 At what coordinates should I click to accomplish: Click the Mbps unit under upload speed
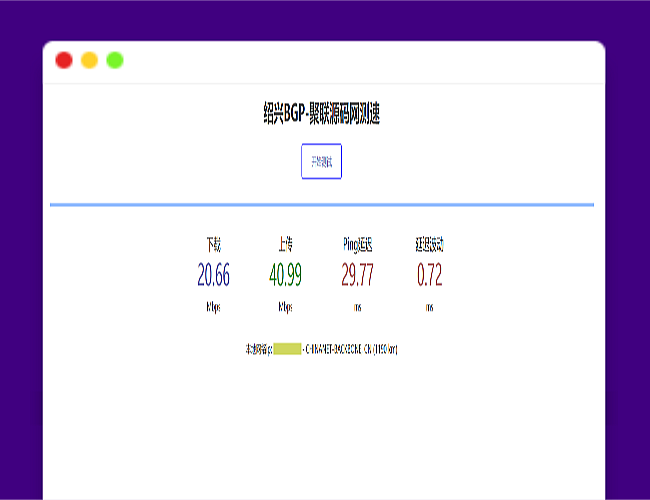(x=285, y=307)
